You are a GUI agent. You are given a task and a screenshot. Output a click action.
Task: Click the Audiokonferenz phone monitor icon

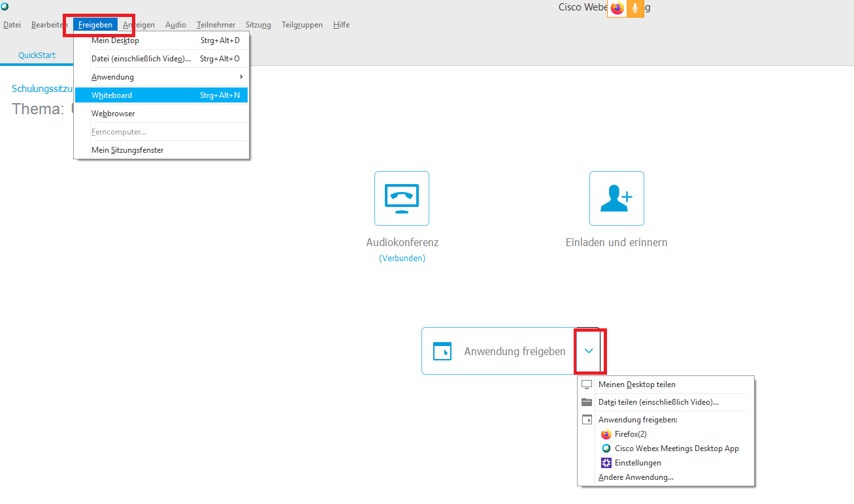click(x=402, y=198)
